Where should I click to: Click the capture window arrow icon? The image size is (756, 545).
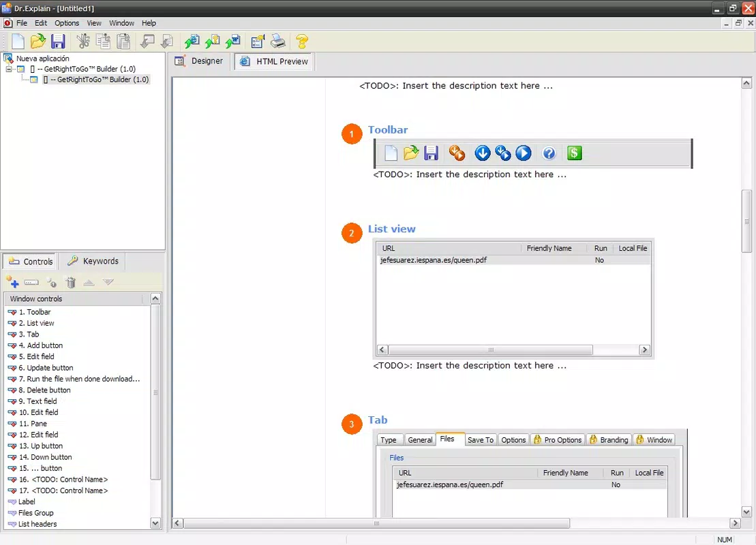[147, 42]
